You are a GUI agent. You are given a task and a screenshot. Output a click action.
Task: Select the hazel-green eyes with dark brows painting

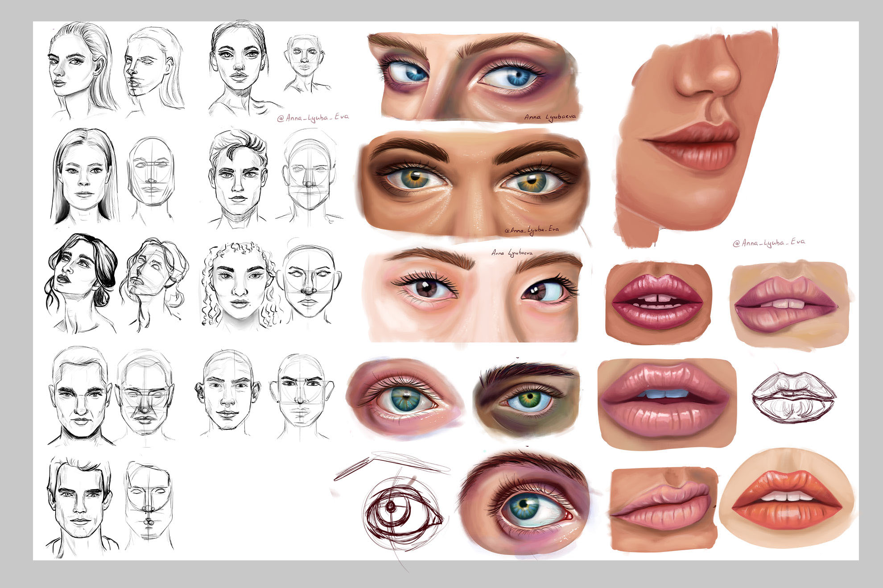tap(473, 184)
